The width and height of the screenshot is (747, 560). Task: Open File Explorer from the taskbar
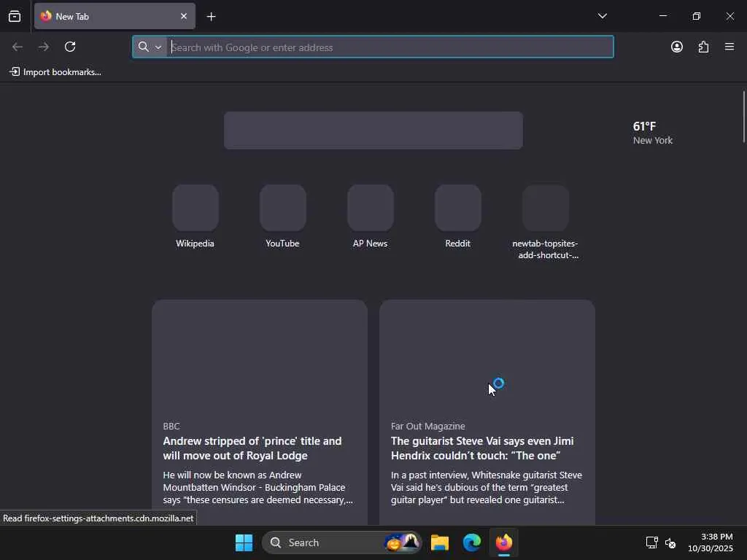point(440,542)
